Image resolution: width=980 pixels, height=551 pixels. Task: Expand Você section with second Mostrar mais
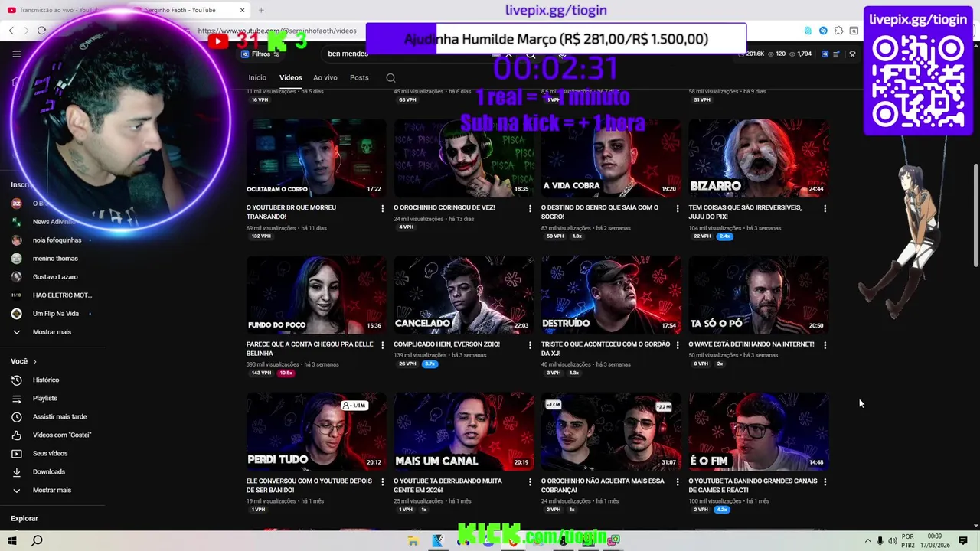coord(51,491)
